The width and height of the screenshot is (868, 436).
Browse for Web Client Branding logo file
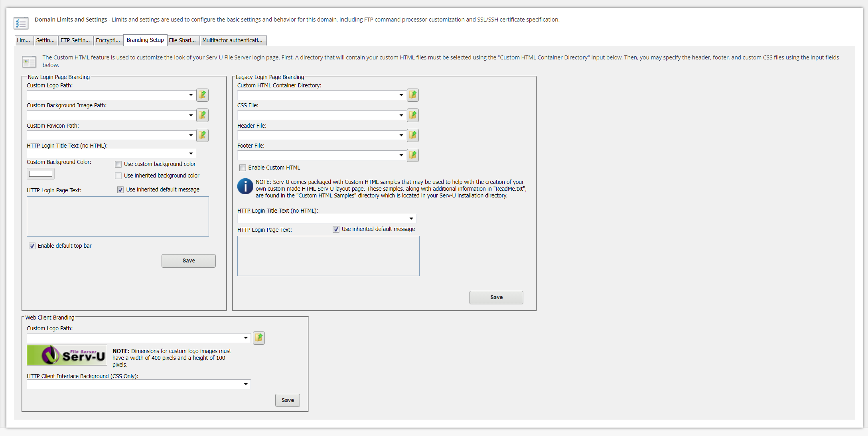(258, 338)
